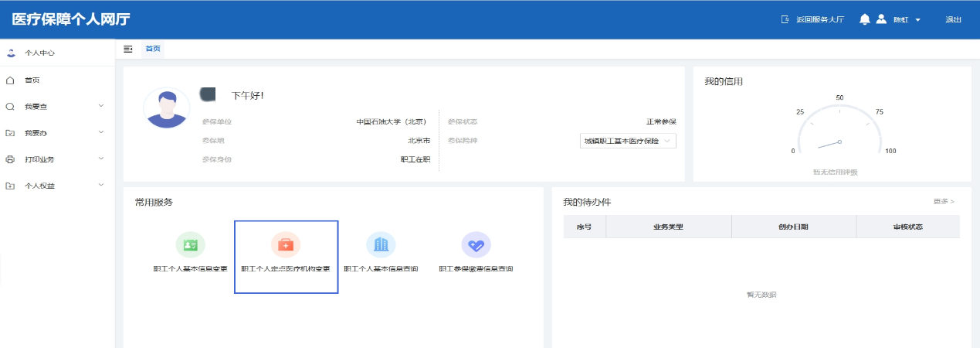The width and height of the screenshot is (980, 348).
Task: Open 职工个人定点医疗机构变更 service icon
Action: point(286,245)
